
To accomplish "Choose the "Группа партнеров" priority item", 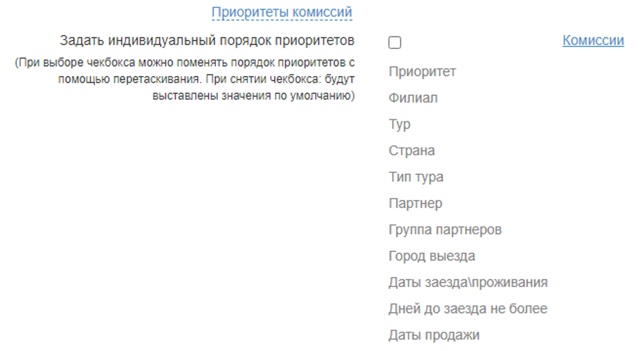I will (x=445, y=230).
